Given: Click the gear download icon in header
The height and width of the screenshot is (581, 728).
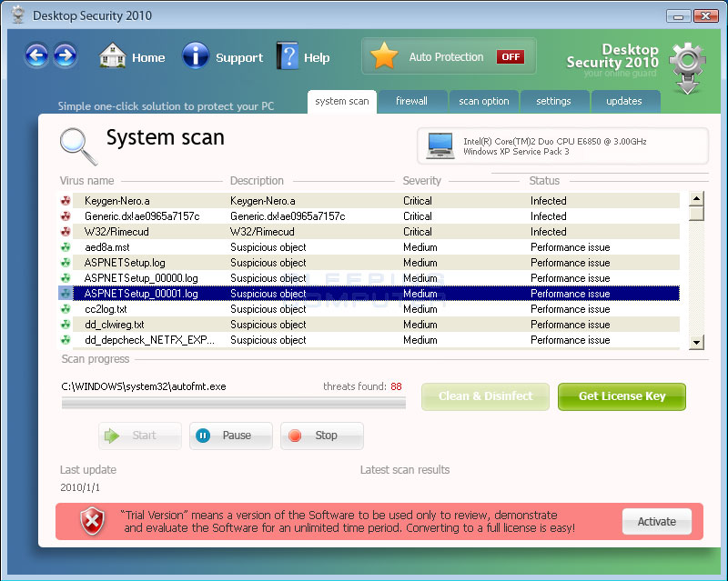Looking at the screenshot, I should coord(688,65).
